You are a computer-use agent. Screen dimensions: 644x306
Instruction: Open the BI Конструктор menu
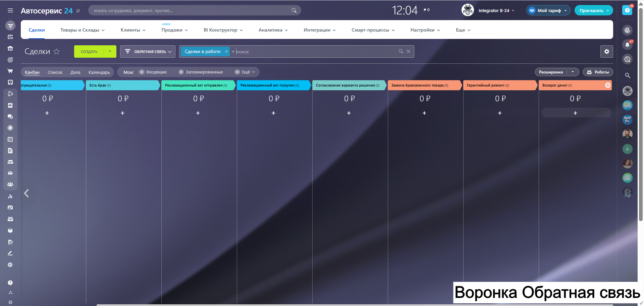pyautogui.click(x=223, y=30)
